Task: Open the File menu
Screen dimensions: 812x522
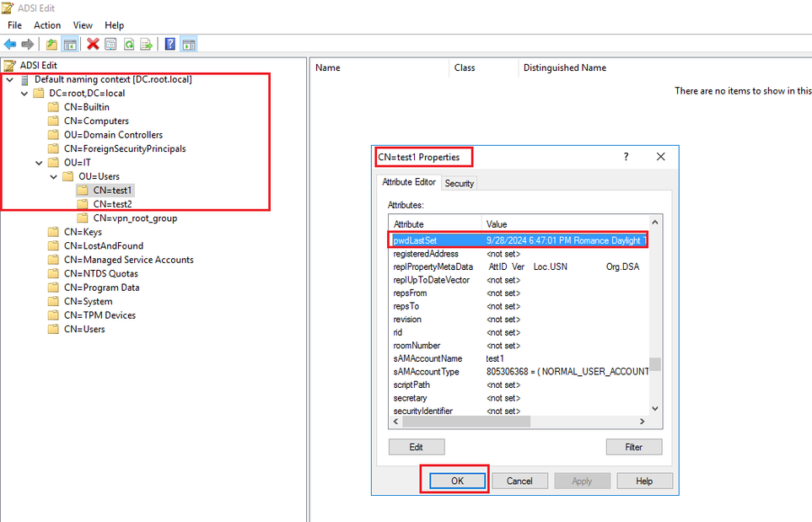Action: click(x=14, y=25)
